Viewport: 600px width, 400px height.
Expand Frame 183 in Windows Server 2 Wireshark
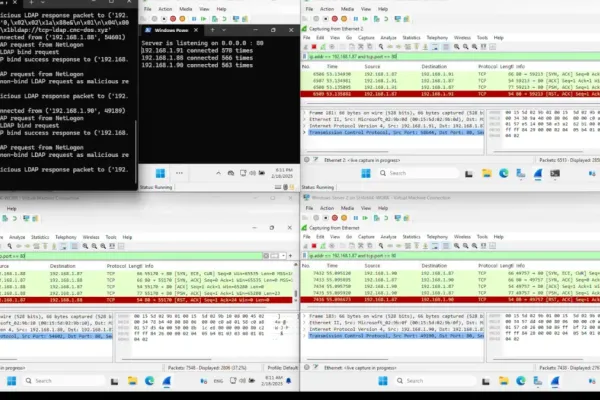click(x=305, y=316)
